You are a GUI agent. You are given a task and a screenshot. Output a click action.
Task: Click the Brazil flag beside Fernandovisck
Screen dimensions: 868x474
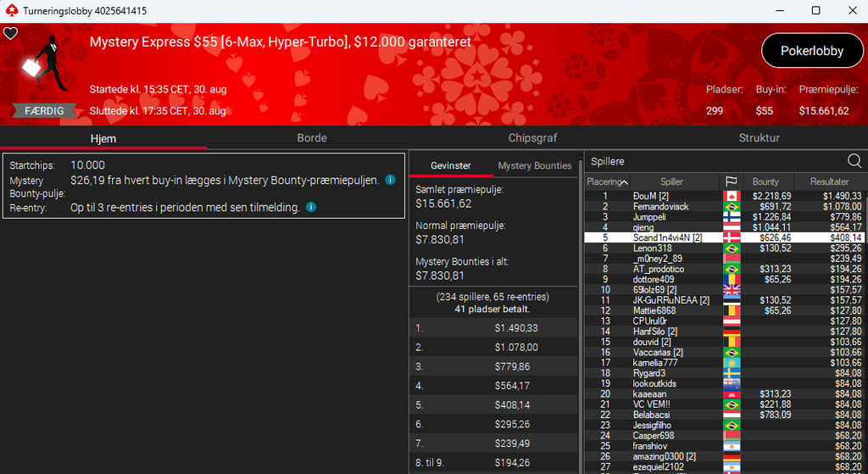(x=732, y=207)
